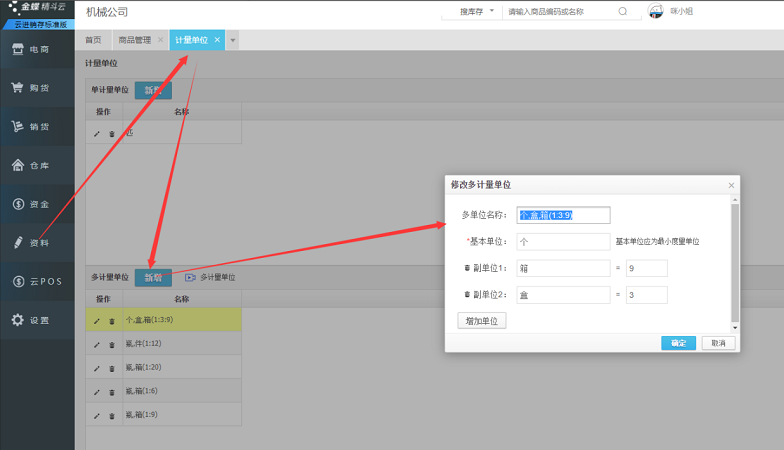Screen dimensions: 784x450
Task: Click the search magnifier icon
Action: pos(623,12)
